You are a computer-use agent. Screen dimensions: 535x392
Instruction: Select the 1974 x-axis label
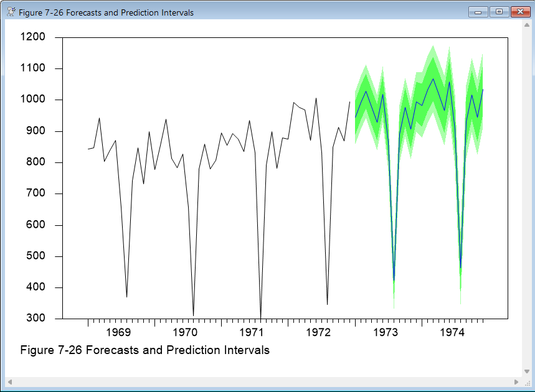pyautogui.click(x=453, y=332)
